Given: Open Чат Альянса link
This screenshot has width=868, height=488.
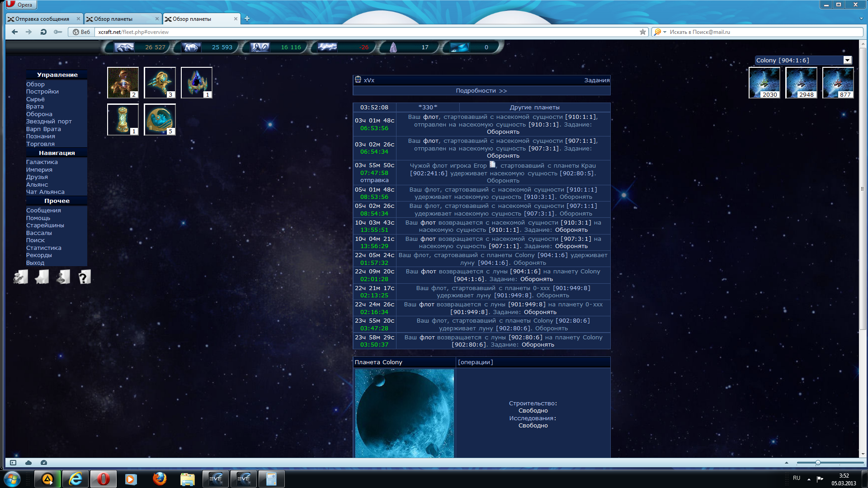Looking at the screenshot, I should (45, 192).
